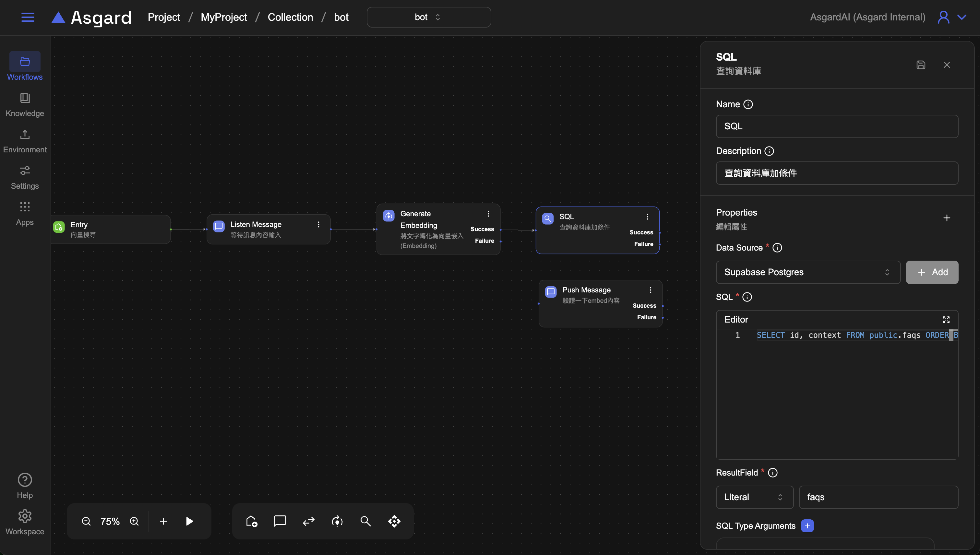Click the save icon in SQL panel
Screen dimensions: 980x555
(921, 65)
